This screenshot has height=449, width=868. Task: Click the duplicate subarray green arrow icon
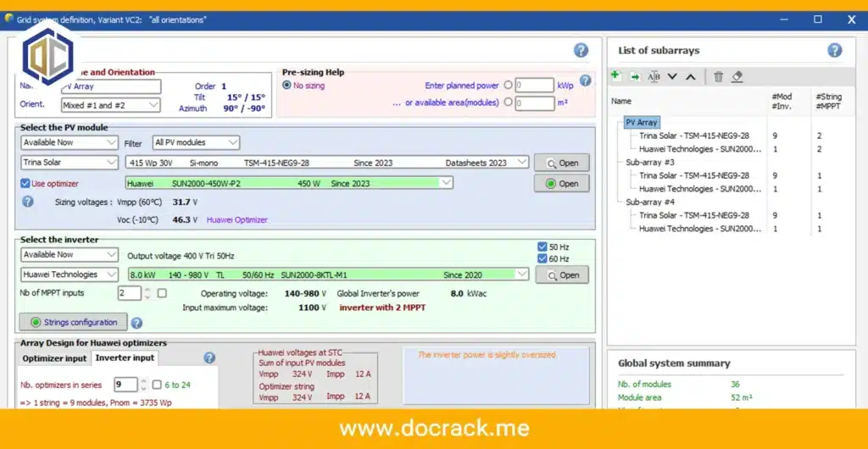coord(635,77)
